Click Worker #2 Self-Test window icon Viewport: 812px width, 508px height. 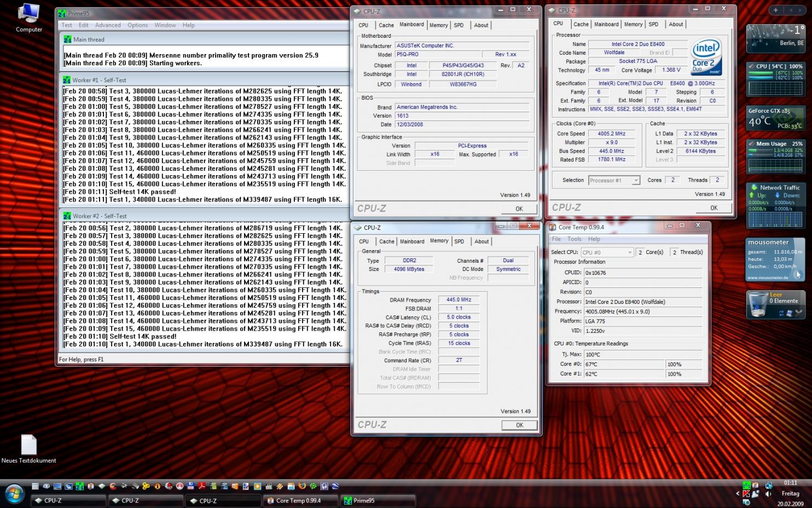[67, 216]
